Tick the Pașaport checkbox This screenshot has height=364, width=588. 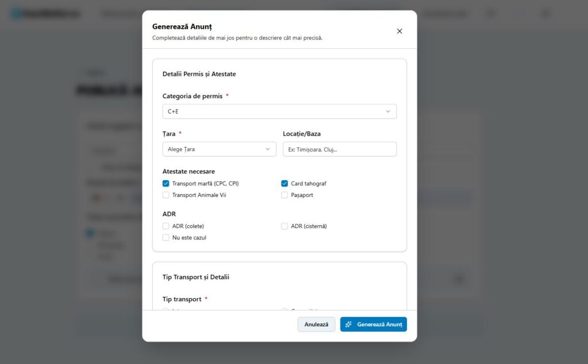click(285, 195)
